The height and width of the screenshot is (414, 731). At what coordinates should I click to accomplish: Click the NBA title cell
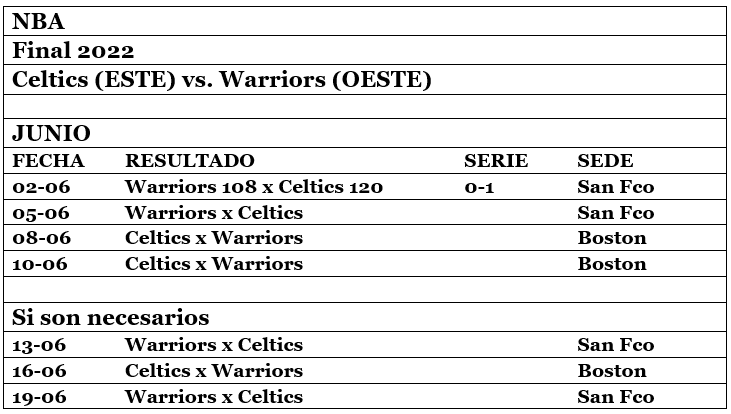pyautogui.click(x=39, y=21)
